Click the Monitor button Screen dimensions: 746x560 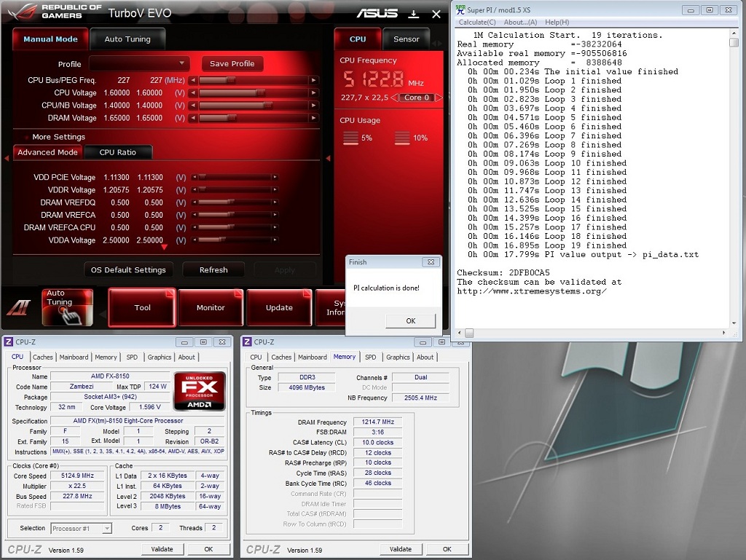point(211,307)
